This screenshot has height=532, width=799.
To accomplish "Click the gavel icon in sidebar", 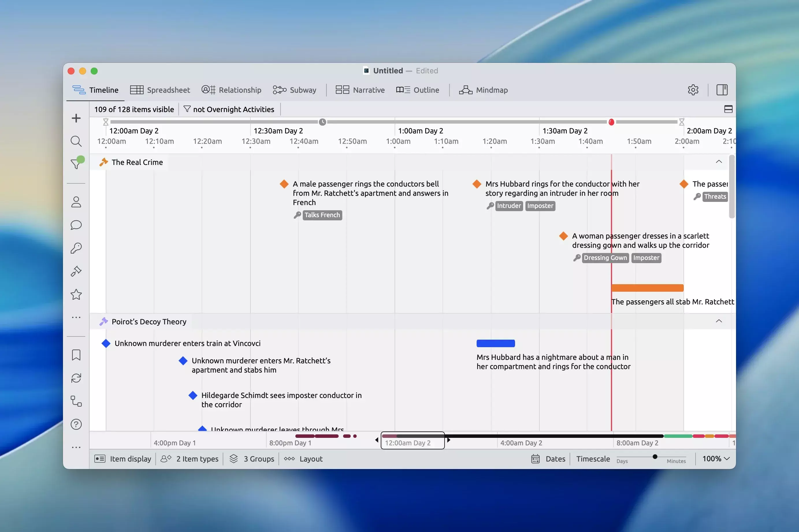I will pos(76,271).
